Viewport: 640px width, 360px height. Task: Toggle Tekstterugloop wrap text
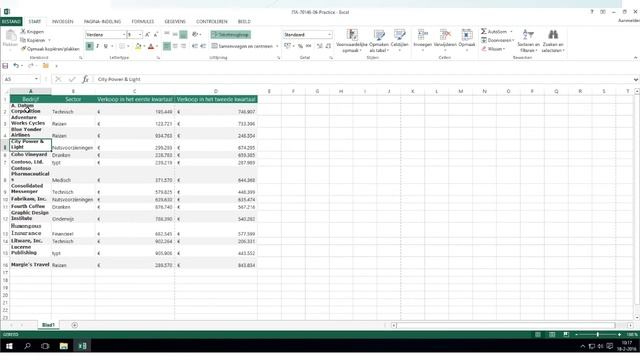click(x=231, y=35)
